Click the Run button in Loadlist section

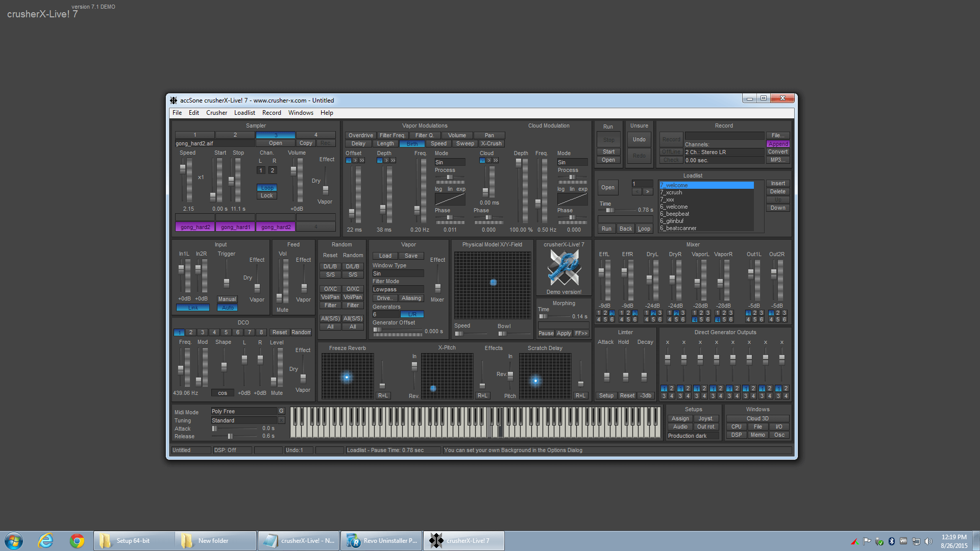pos(607,228)
